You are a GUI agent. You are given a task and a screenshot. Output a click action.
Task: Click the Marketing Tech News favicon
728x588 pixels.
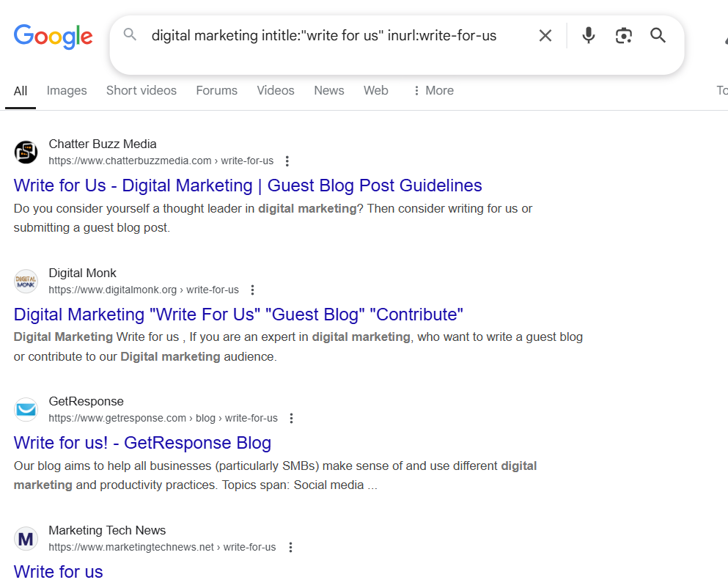(26, 538)
